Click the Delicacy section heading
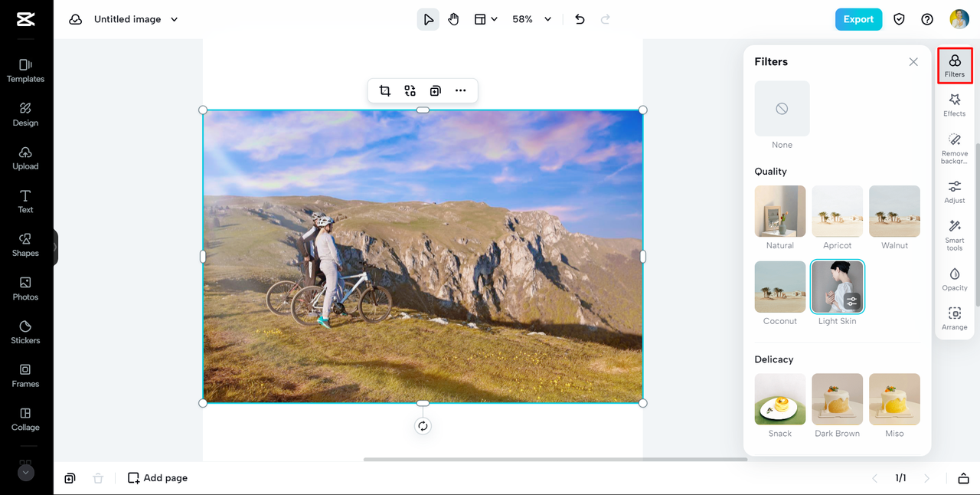 pyautogui.click(x=774, y=359)
